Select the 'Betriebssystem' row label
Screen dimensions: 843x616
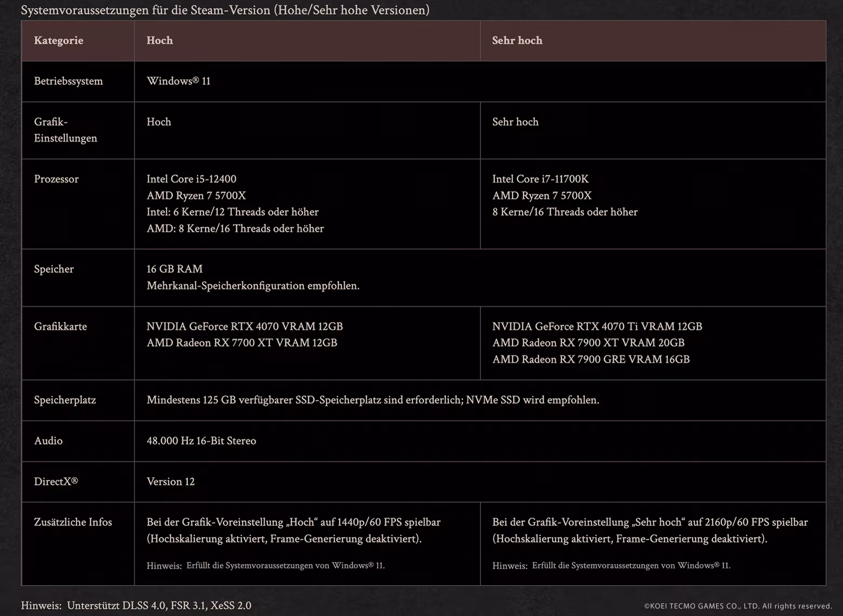[x=68, y=81]
